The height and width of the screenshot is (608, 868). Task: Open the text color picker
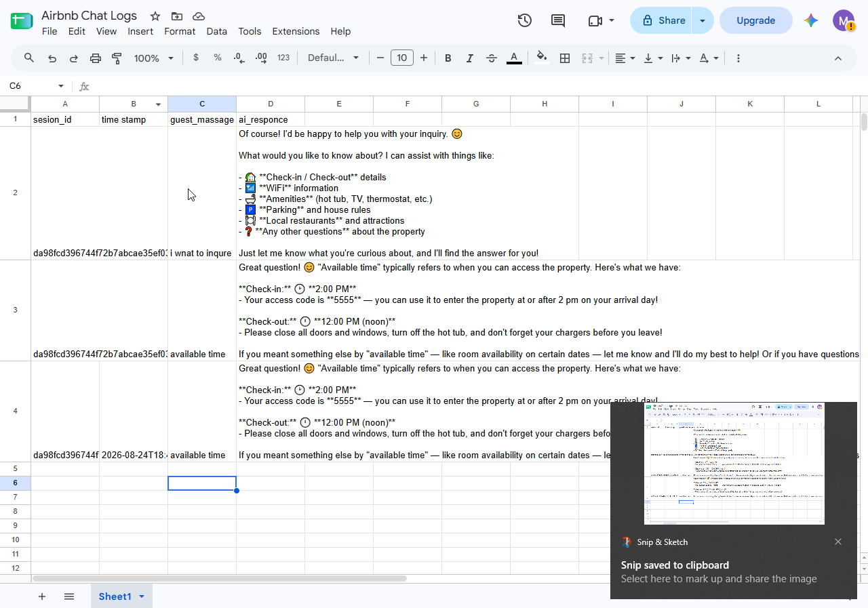click(x=514, y=58)
